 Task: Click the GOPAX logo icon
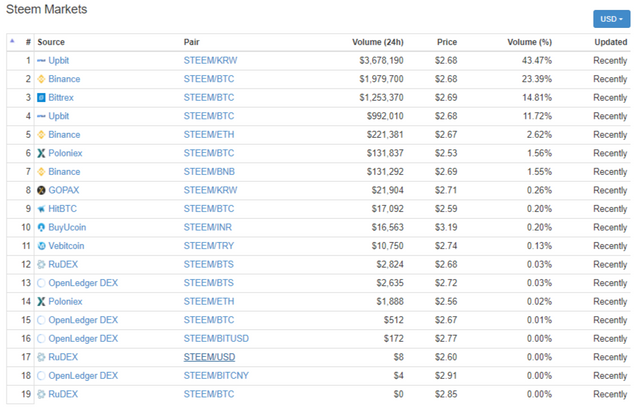(41, 190)
